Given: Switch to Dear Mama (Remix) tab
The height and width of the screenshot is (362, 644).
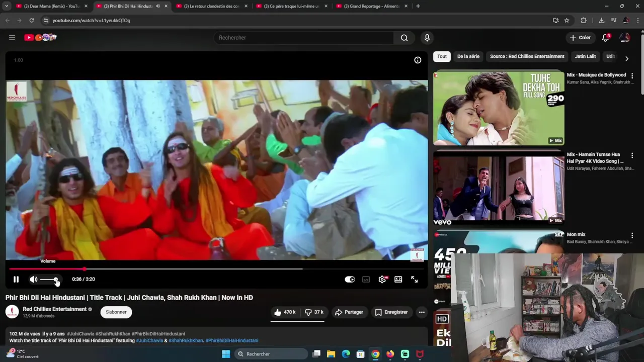Looking at the screenshot, I should (x=52, y=6).
